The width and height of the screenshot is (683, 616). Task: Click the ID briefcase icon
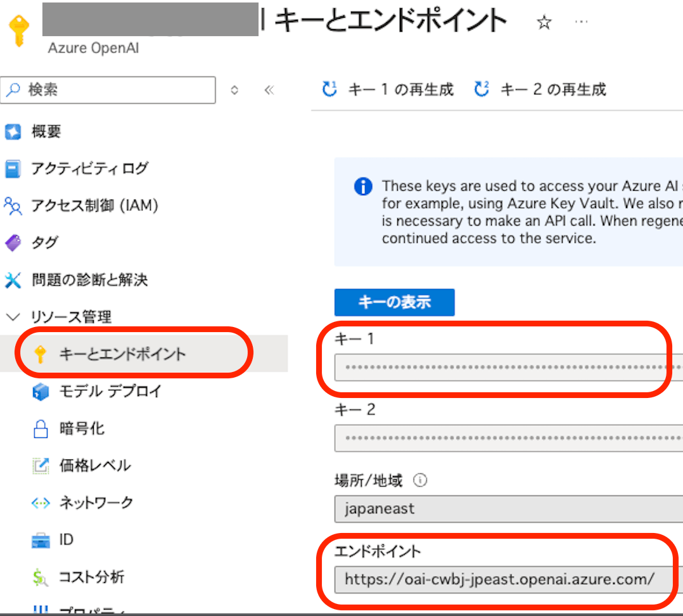41,540
